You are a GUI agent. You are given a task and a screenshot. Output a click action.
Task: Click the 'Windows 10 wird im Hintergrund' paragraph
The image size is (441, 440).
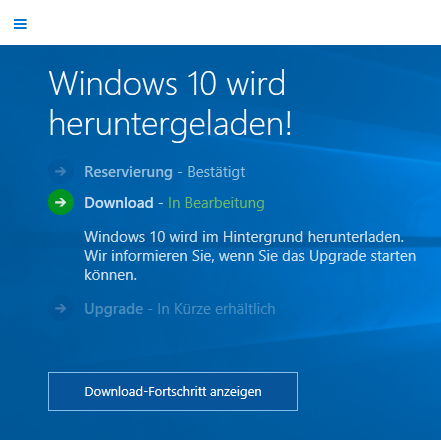(x=250, y=256)
